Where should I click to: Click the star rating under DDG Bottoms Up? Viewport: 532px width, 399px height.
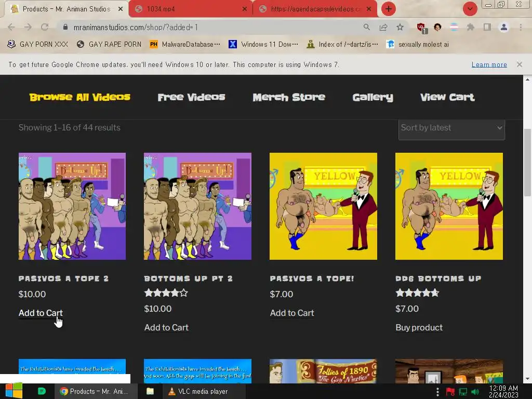pyautogui.click(x=417, y=293)
